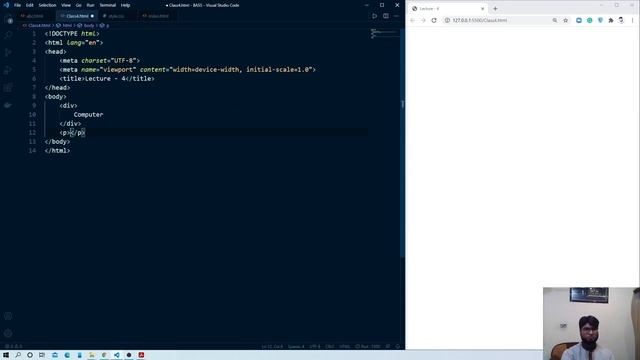Screen dimensions: 640x360
Task: Click the zoom magnifier in address bar
Action: 555,20
